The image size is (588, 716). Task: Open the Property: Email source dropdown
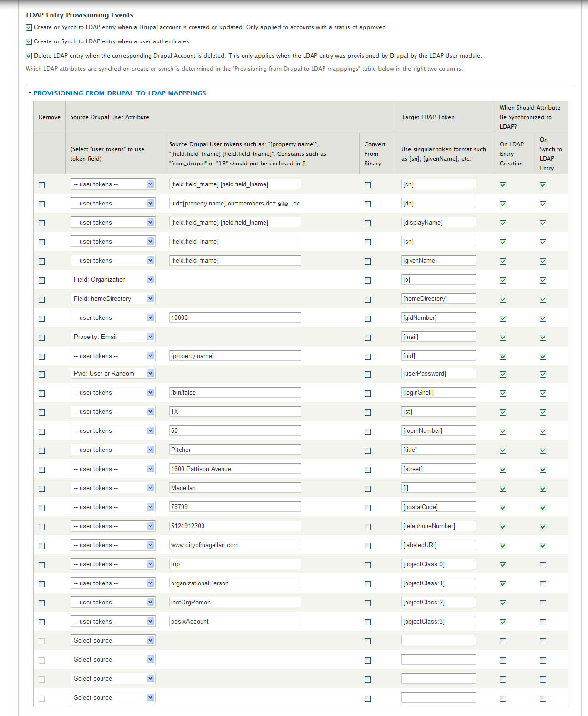[x=113, y=337]
